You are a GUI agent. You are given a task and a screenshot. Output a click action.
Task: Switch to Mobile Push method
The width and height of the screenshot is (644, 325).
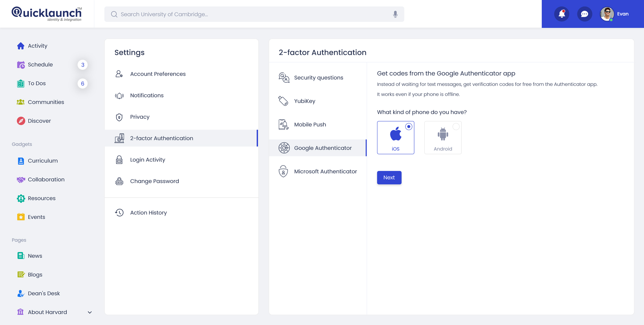tap(318, 125)
